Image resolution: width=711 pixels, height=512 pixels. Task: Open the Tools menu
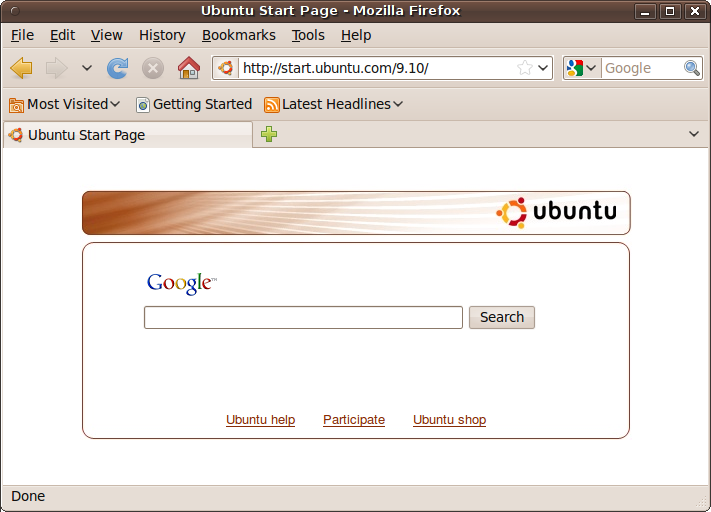click(x=308, y=35)
